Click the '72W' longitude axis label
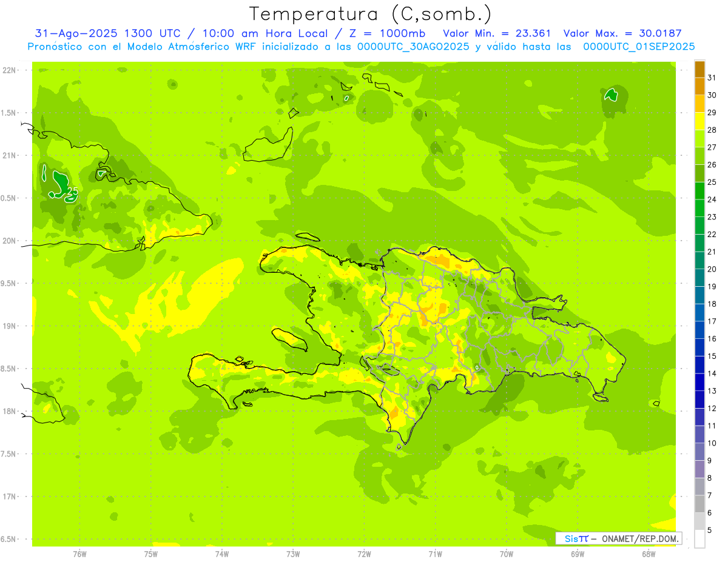Viewport: 728px width, 562px height. [364, 554]
